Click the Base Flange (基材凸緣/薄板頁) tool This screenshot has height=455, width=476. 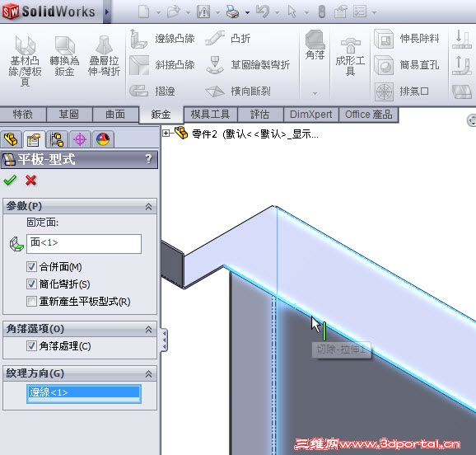pos(25,61)
